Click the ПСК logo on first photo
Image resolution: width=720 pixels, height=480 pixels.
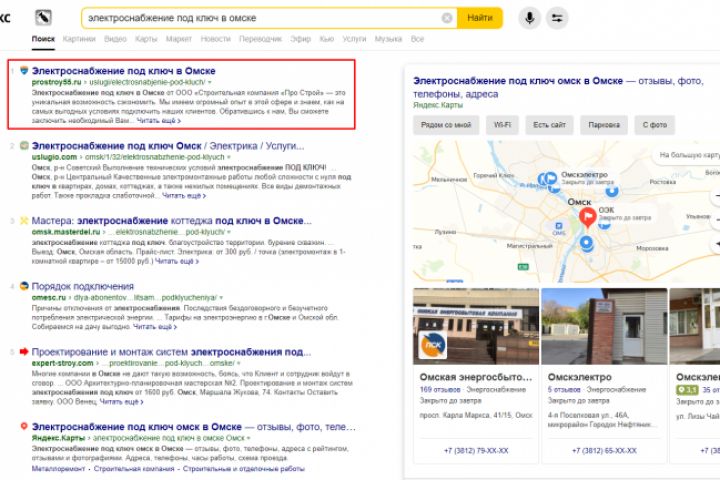click(432, 344)
